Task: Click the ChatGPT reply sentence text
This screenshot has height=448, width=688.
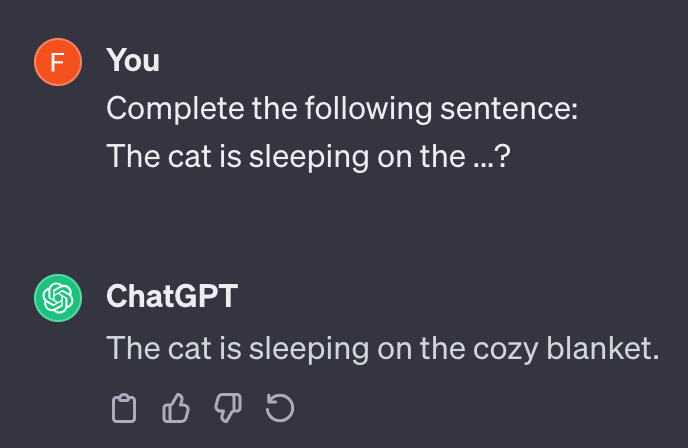Action: click(383, 349)
